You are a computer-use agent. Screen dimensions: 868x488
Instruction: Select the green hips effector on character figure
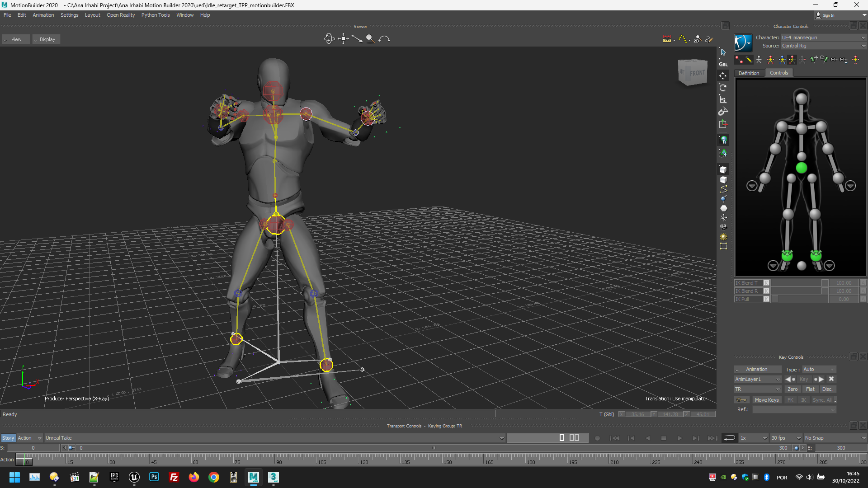801,168
